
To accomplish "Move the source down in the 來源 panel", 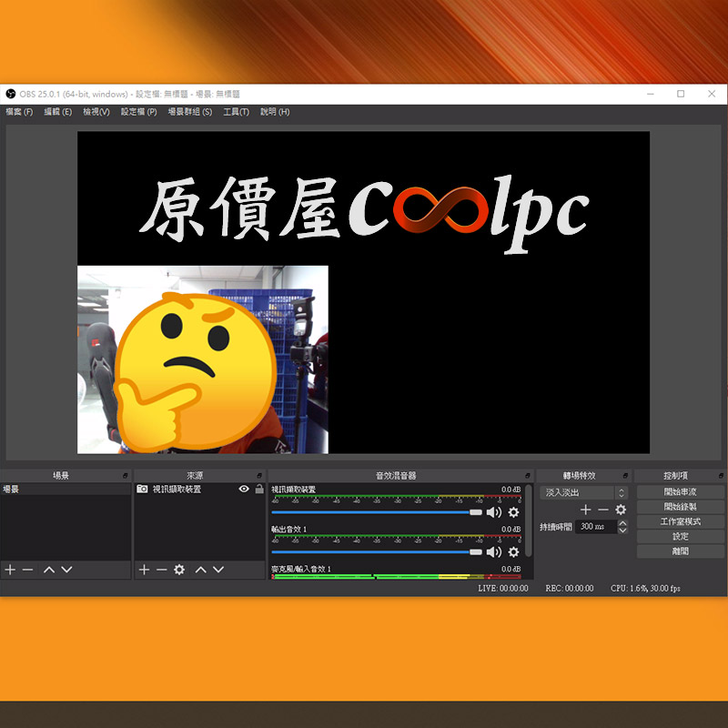I will point(218,570).
